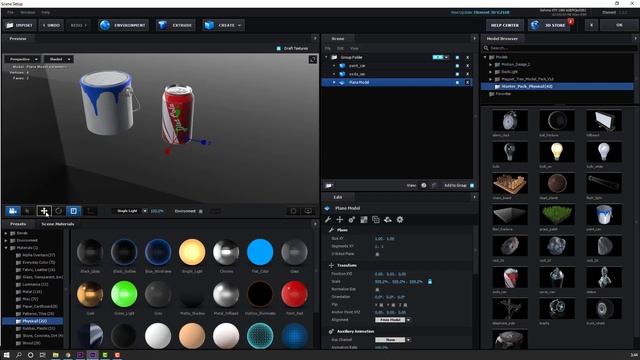Open the Help Center
Screen dimensions: 640x360
tap(504, 25)
